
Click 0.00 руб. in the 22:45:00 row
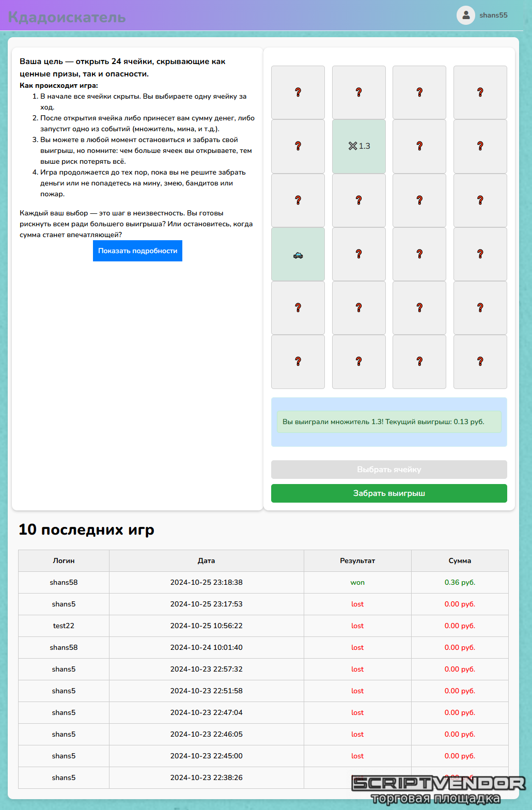pos(460,756)
